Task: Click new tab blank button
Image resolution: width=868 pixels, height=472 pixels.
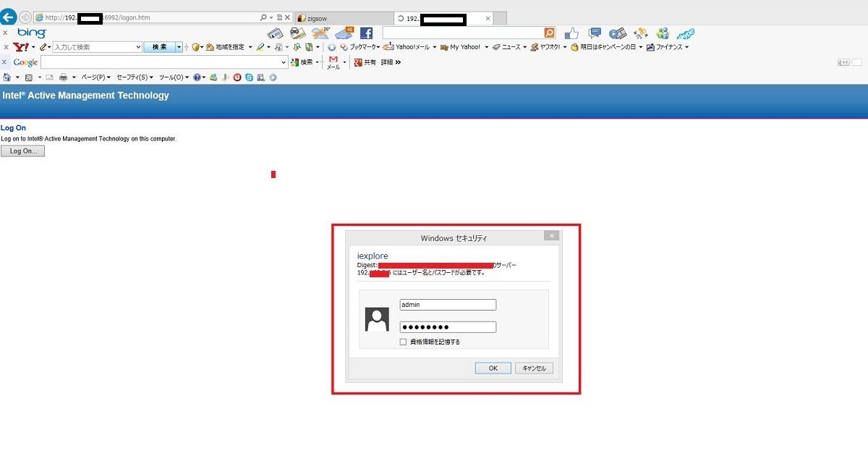Action: coord(501,17)
